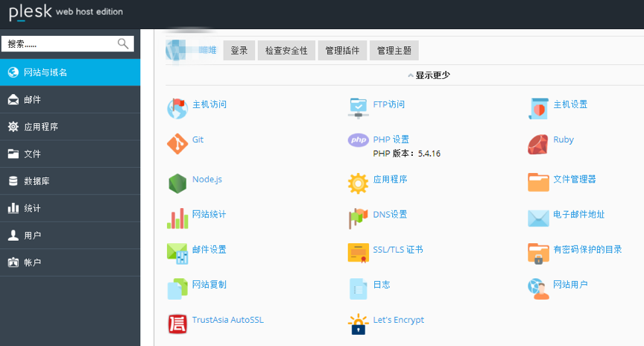Click the FTP访问 link text
Screen dimensions: 644x346
(389, 104)
